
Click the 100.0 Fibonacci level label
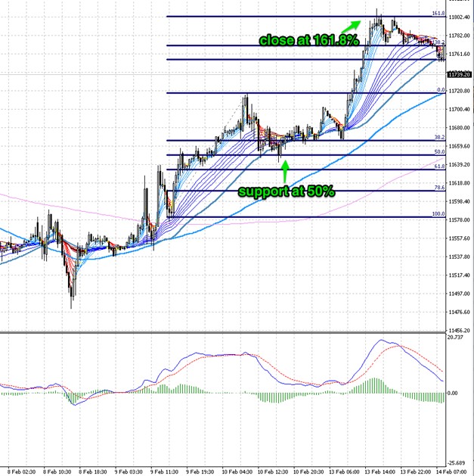pos(438,213)
